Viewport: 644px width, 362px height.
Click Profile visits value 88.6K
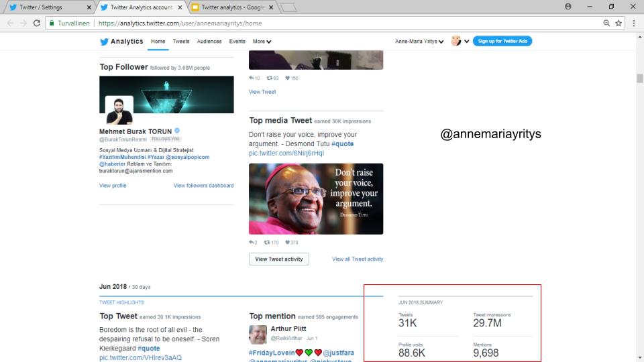pyautogui.click(x=411, y=353)
